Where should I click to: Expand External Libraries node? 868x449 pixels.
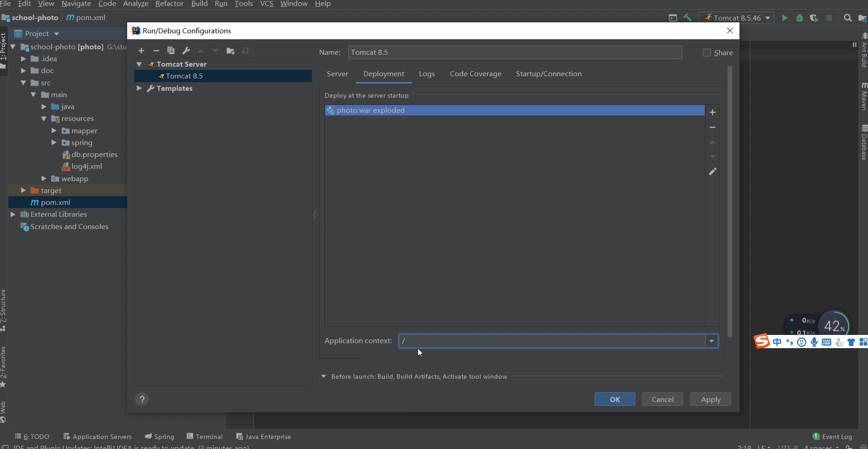coord(13,214)
